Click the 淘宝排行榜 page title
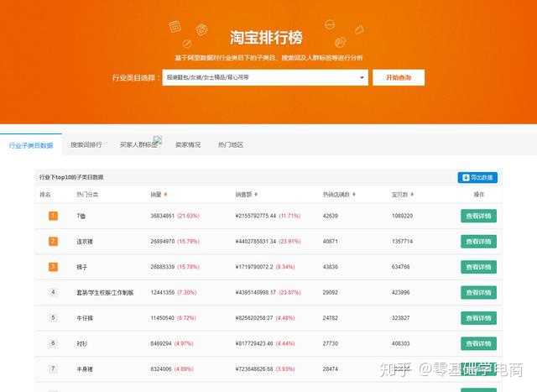 tap(266, 37)
